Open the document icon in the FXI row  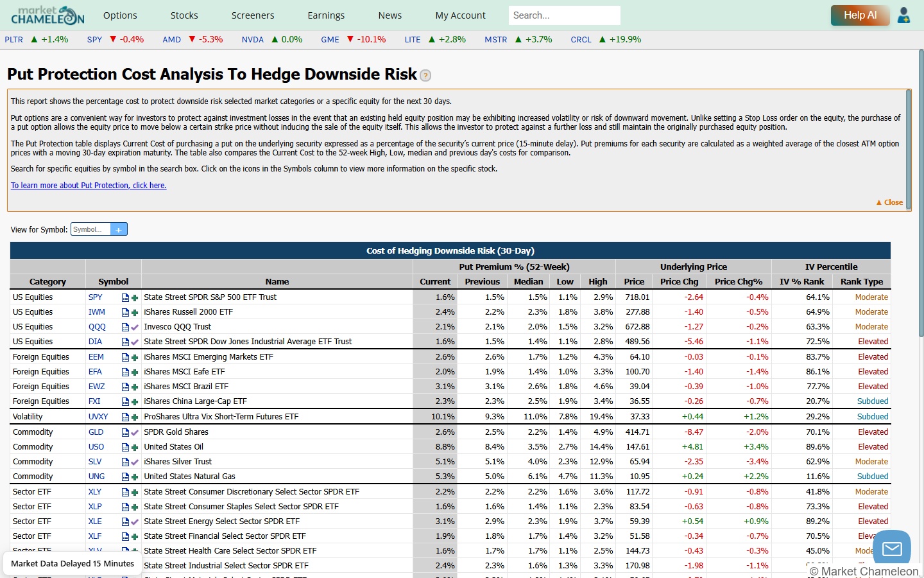125,402
